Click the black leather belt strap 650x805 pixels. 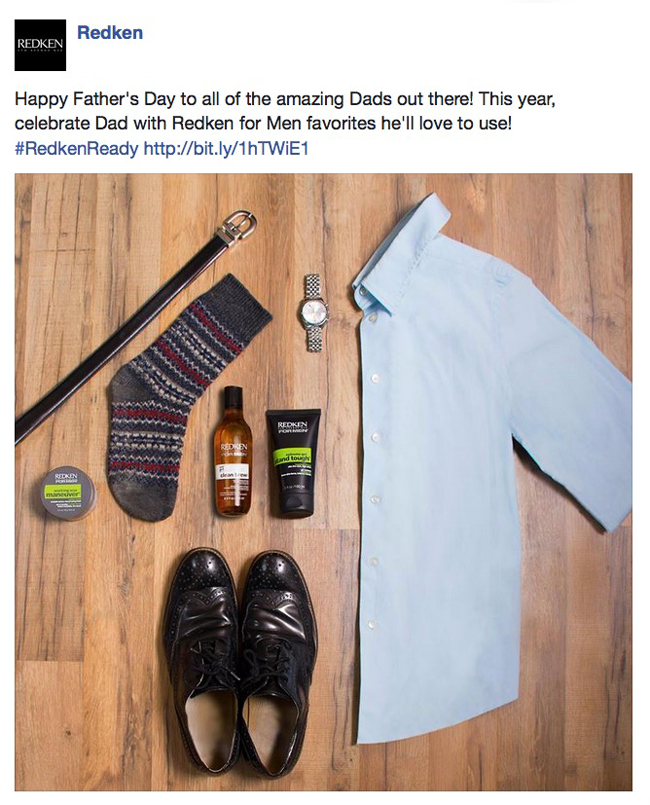116,341
